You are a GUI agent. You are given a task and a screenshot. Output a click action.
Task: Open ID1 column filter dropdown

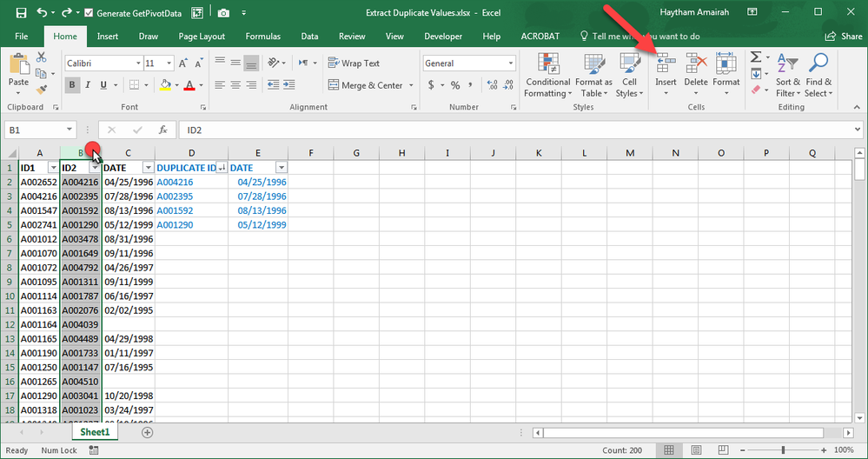tap(53, 167)
